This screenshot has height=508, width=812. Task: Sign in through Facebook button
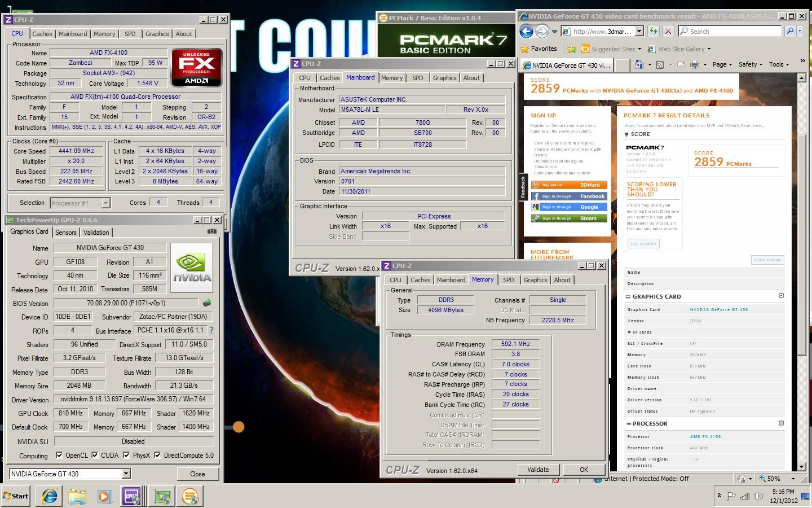pyautogui.click(x=568, y=196)
